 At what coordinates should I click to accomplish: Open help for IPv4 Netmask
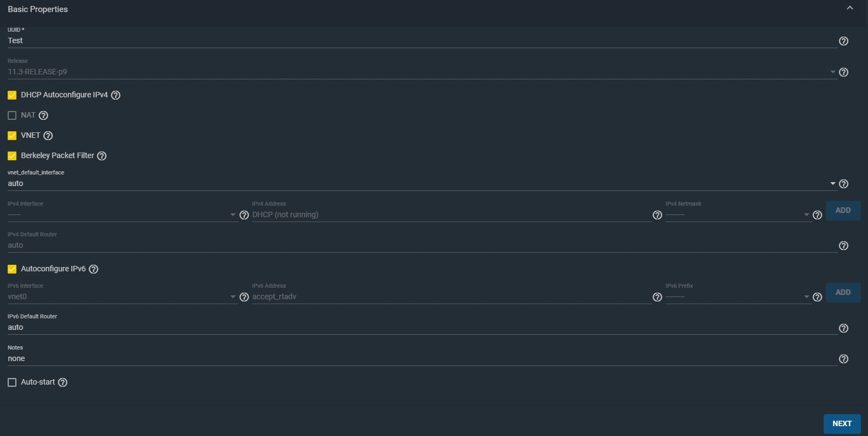point(817,215)
